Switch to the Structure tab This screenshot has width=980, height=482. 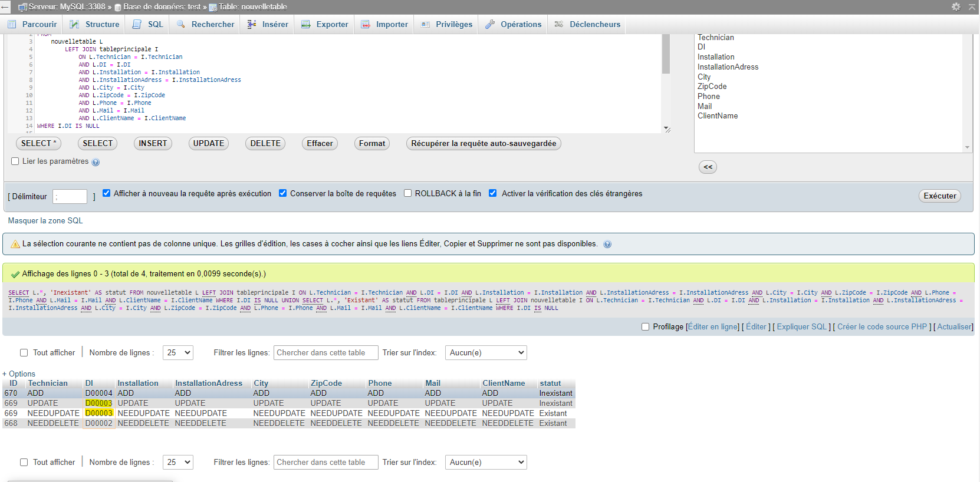94,24
